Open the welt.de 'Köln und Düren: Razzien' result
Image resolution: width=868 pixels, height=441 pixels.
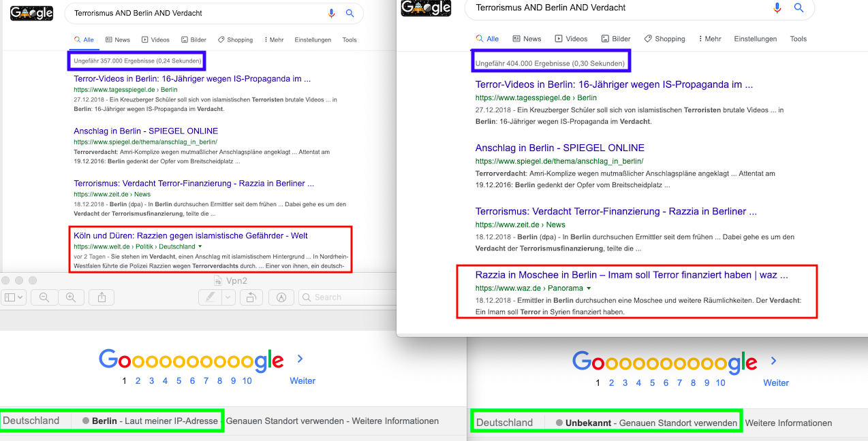pyautogui.click(x=191, y=235)
